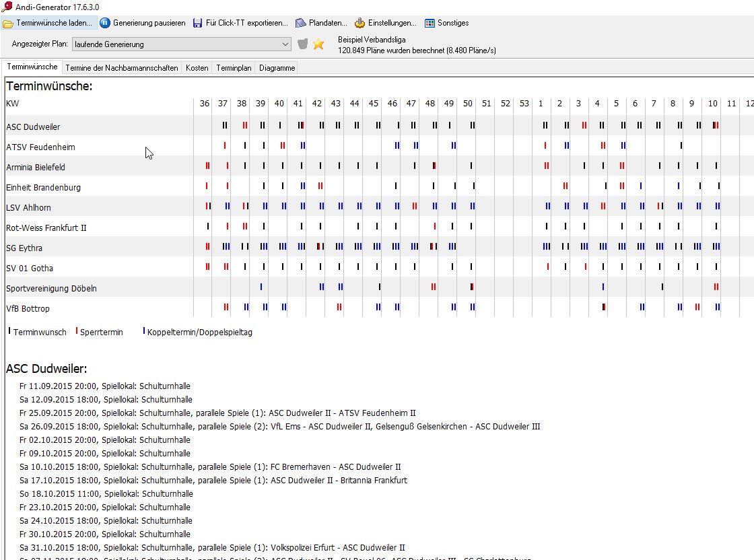Viewport: 754px width, 560px height.
Task: Select the Terminwünsche tab
Action: (32, 67)
